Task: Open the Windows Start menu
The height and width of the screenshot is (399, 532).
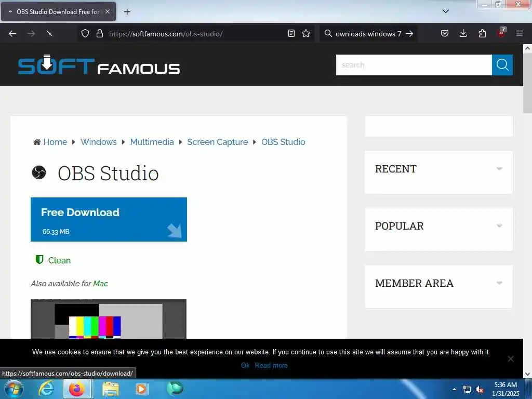Action: [14, 389]
